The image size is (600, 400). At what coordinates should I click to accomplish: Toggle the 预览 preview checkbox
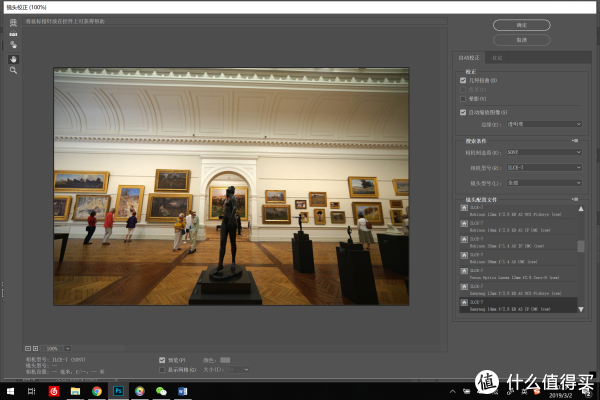[162, 360]
